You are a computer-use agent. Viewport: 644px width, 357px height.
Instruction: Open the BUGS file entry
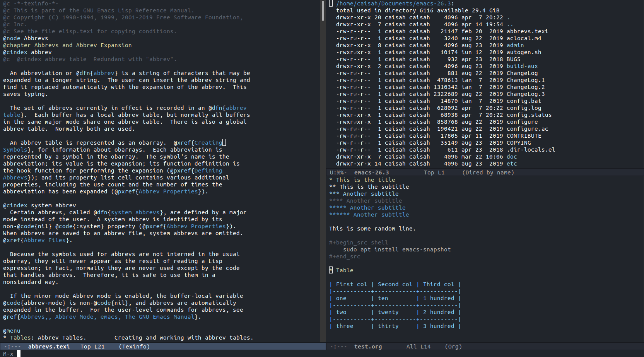pyautogui.click(x=513, y=59)
